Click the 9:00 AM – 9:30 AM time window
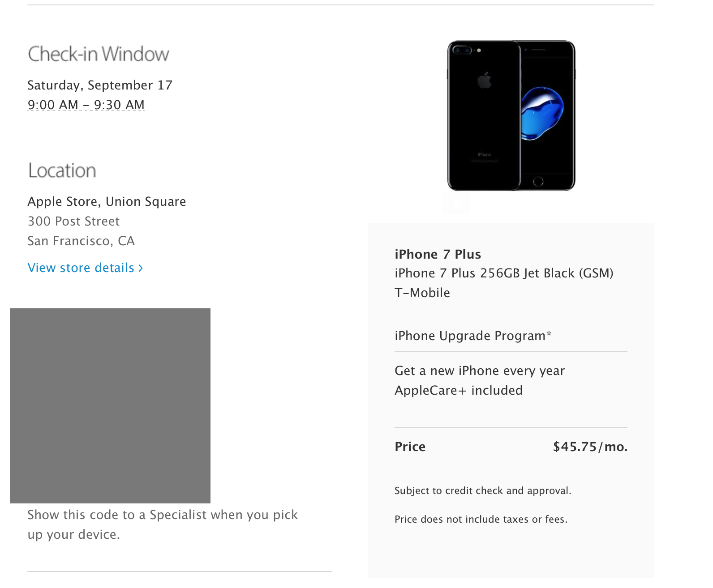 86,105
